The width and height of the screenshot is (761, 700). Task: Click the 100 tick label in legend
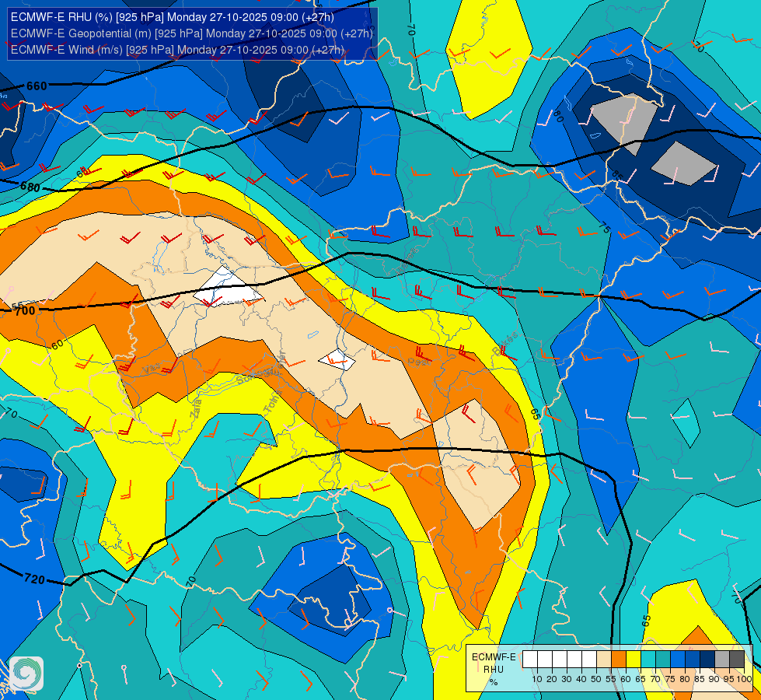(x=745, y=679)
